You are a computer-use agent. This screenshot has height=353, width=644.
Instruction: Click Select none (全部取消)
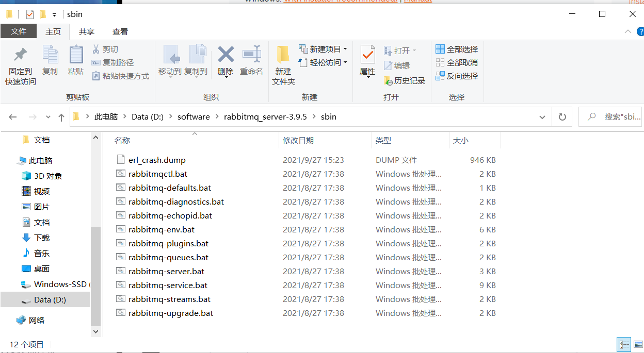[x=457, y=62]
